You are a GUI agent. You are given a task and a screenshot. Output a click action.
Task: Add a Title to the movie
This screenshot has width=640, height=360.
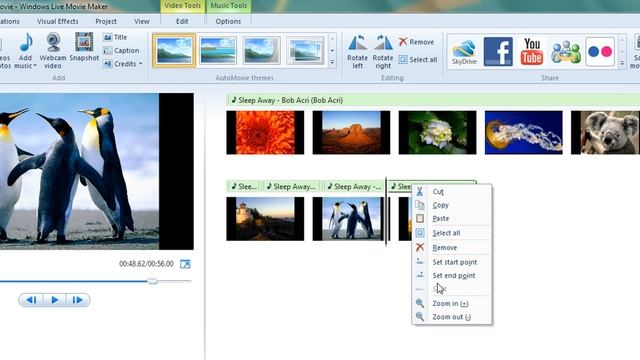click(115, 37)
